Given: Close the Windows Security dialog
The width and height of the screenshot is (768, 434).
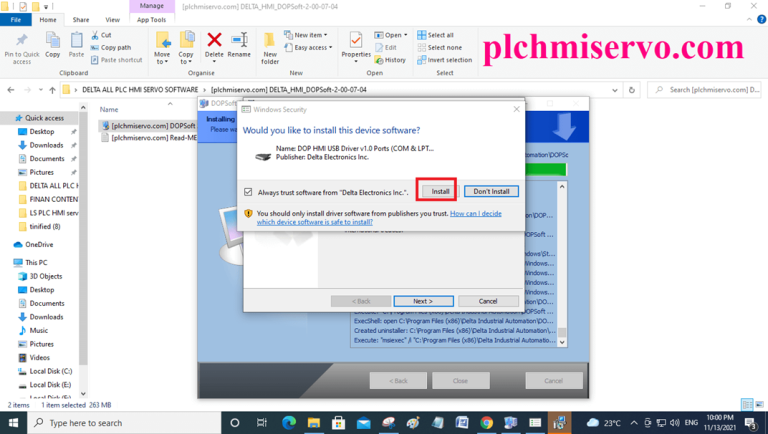Looking at the screenshot, I should tap(516, 109).
